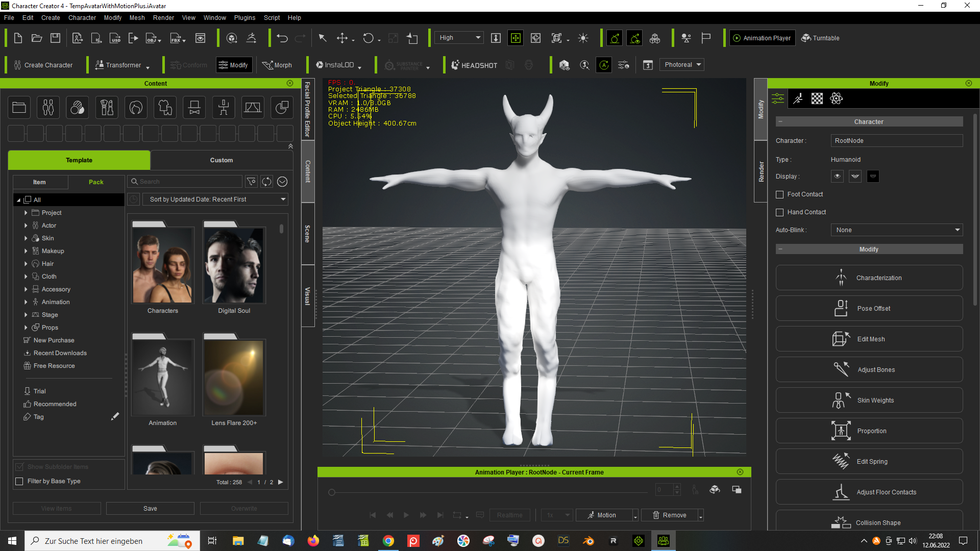Toggle the smooth mesh Display button

coord(855,177)
